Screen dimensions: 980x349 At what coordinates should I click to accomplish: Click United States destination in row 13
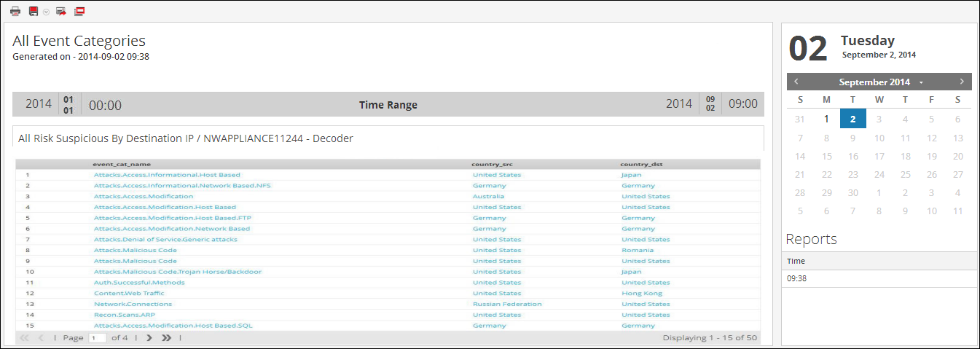point(646,304)
